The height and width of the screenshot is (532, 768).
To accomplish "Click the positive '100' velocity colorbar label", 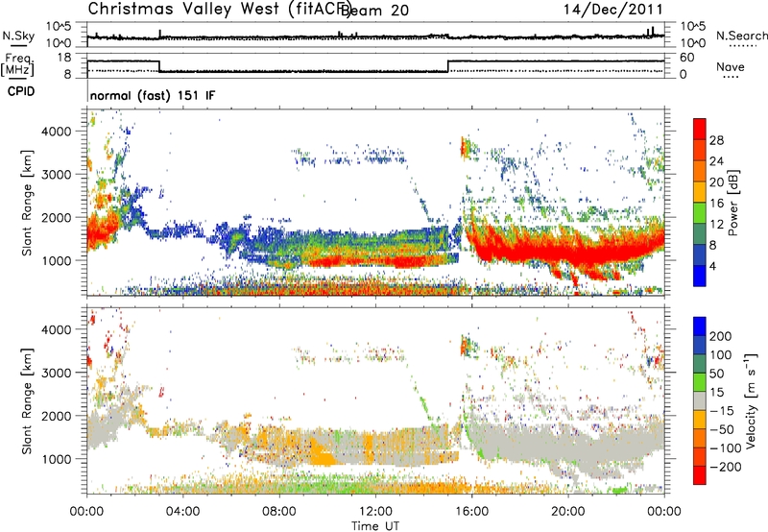I will coord(721,355).
